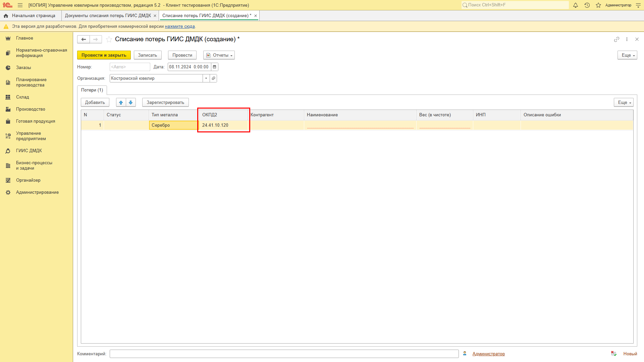Click Записать button
This screenshot has width=644, height=362.
pyautogui.click(x=148, y=55)
